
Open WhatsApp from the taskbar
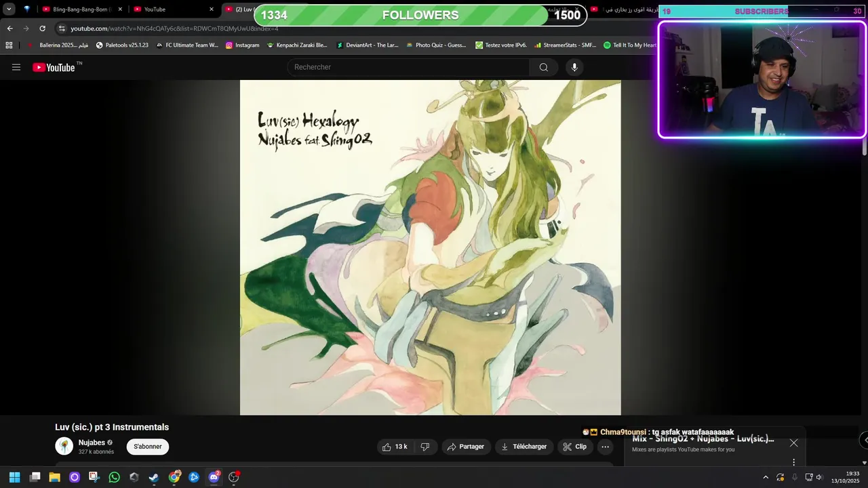point(114,477)
